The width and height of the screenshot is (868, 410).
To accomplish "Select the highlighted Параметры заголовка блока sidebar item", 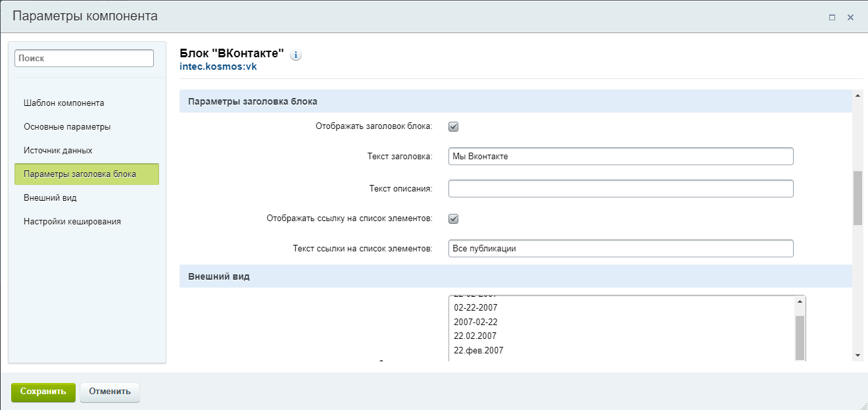I will click(87, 174).
